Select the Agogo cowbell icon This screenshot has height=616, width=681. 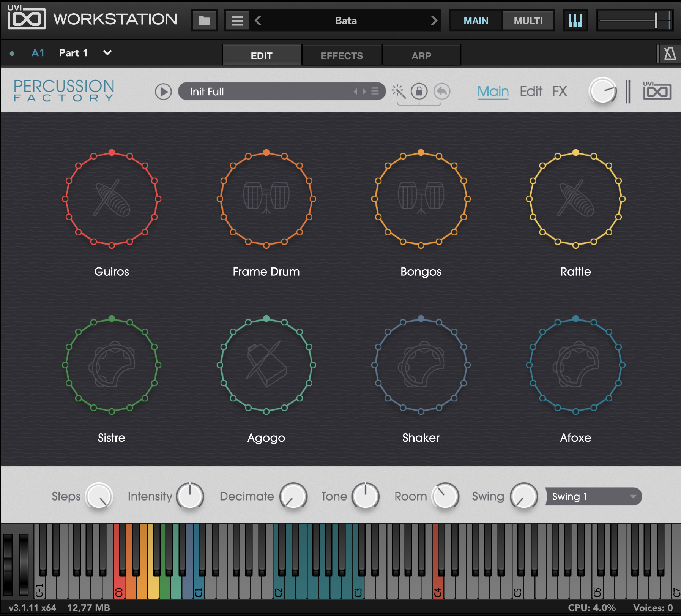266,365
